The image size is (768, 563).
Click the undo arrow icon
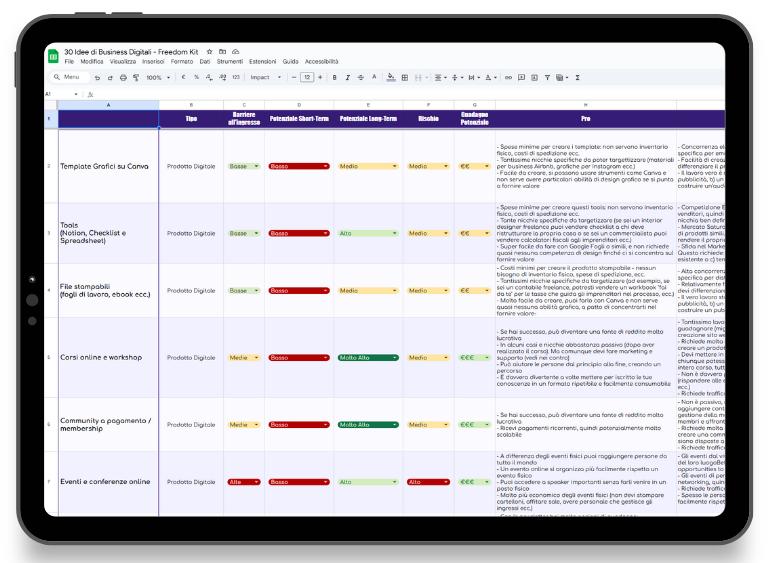click(x=97, y=77)
